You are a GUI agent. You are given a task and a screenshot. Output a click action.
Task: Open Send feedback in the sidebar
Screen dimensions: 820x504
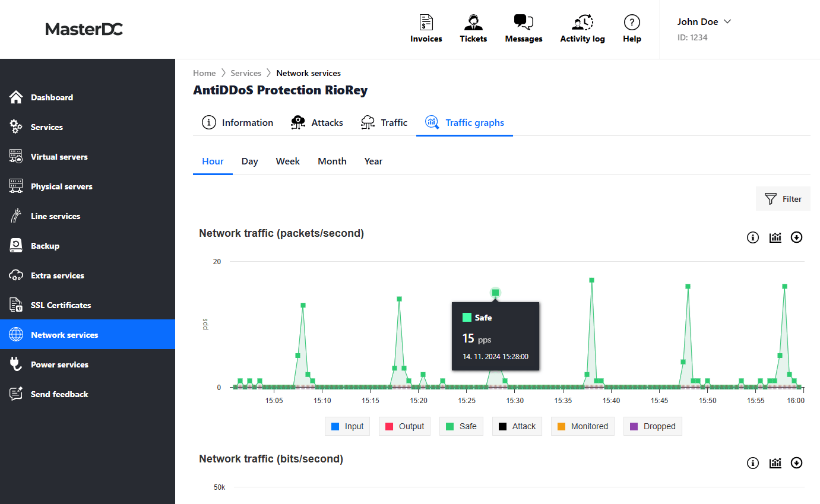(x=59, y=394)
